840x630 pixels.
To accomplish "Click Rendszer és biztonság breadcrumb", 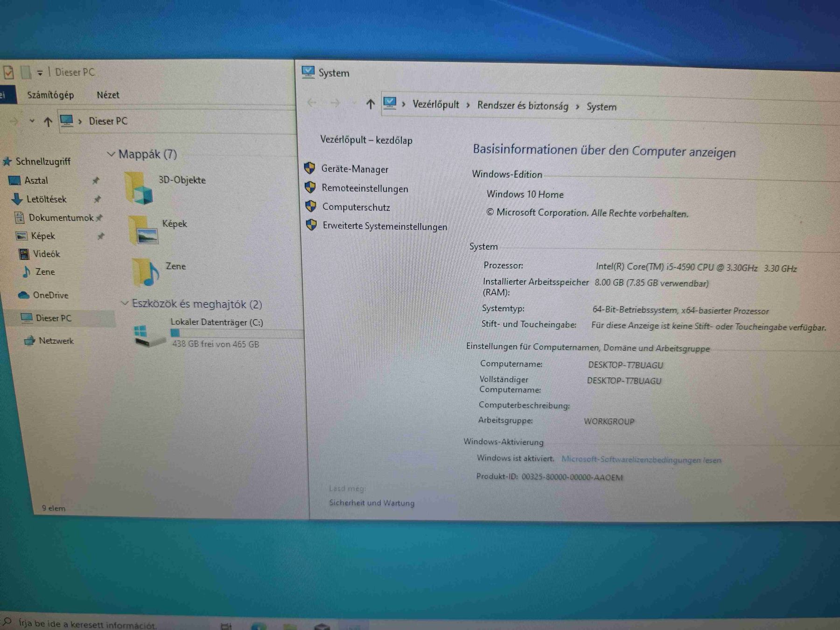I will pos(523,106).
